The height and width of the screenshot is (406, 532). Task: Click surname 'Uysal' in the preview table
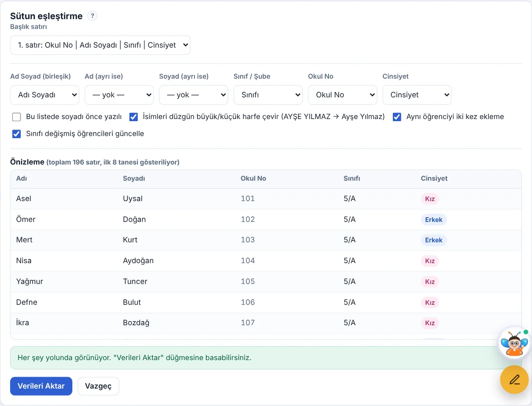coord(133,199)
